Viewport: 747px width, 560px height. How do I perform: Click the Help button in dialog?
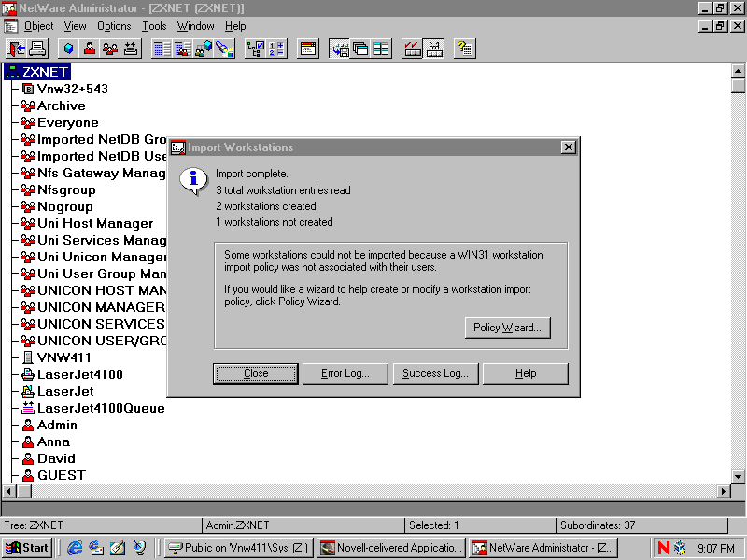pyautogui.click(x=526, y=373)
